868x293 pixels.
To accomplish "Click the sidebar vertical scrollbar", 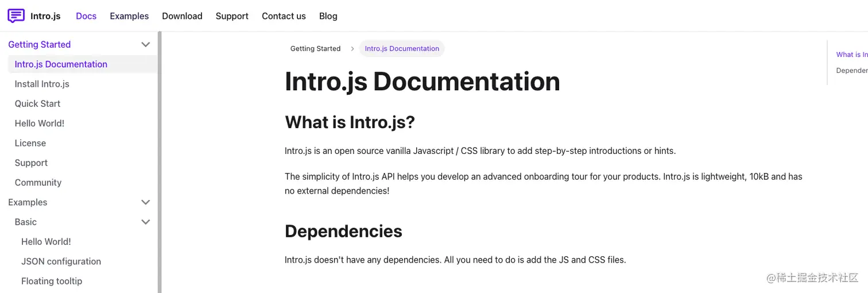I will point(160,162).
